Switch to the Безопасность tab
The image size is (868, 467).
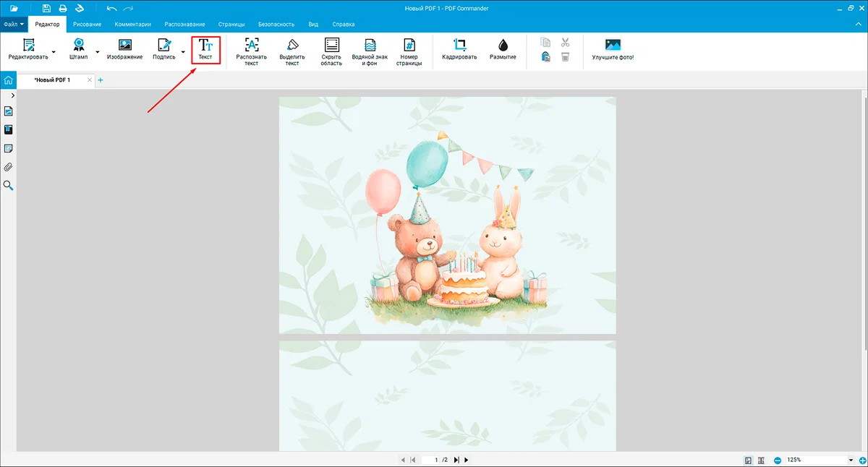[x=276, y=24]
